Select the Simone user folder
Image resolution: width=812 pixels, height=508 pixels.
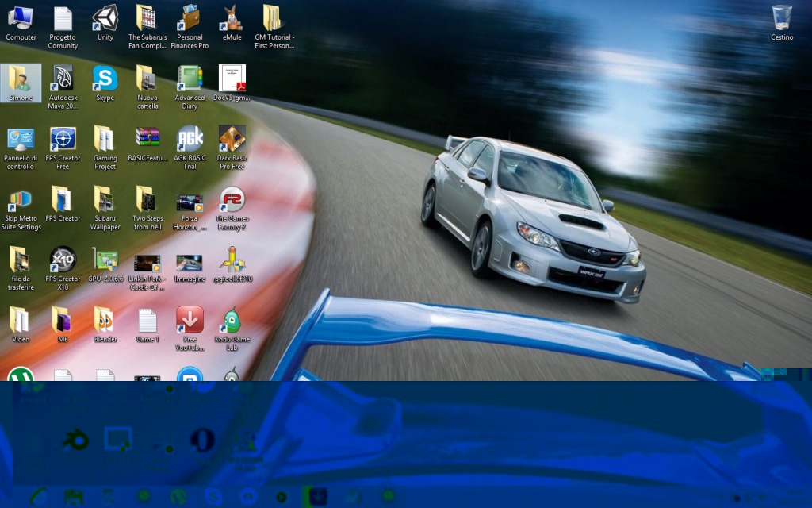(x=21, y=83)
